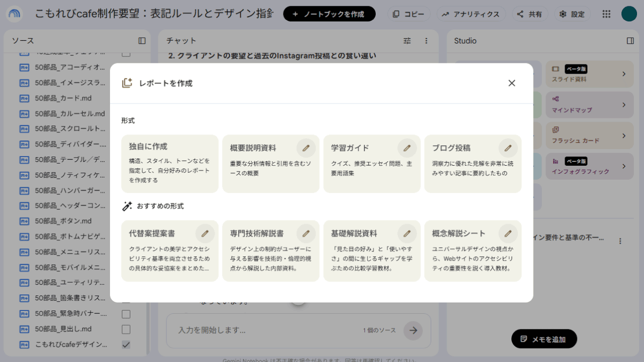The width and height of the screenshot is (644, 362).
Task: Click the スライド資料 icon in Studio
Action: [x=555, y=69]
